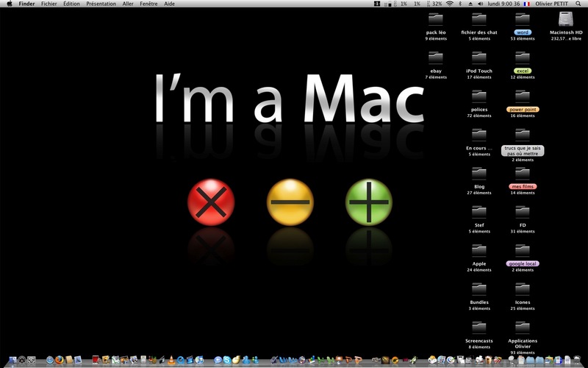Open the Macintosh HD drive icon
The image size is (588, 368).
566,19
